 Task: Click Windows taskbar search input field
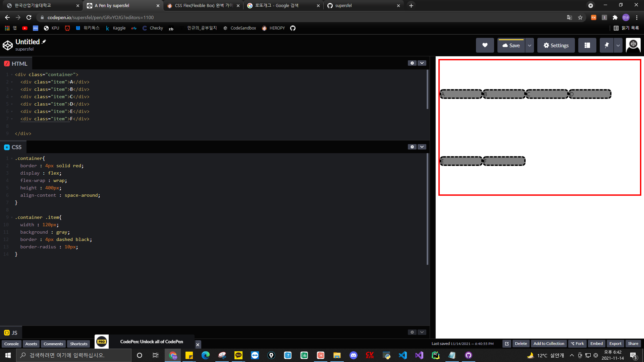[74, 355]
